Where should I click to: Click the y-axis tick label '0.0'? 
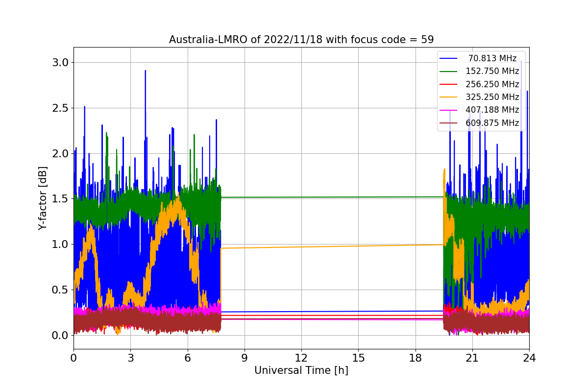tap(60, 335)
